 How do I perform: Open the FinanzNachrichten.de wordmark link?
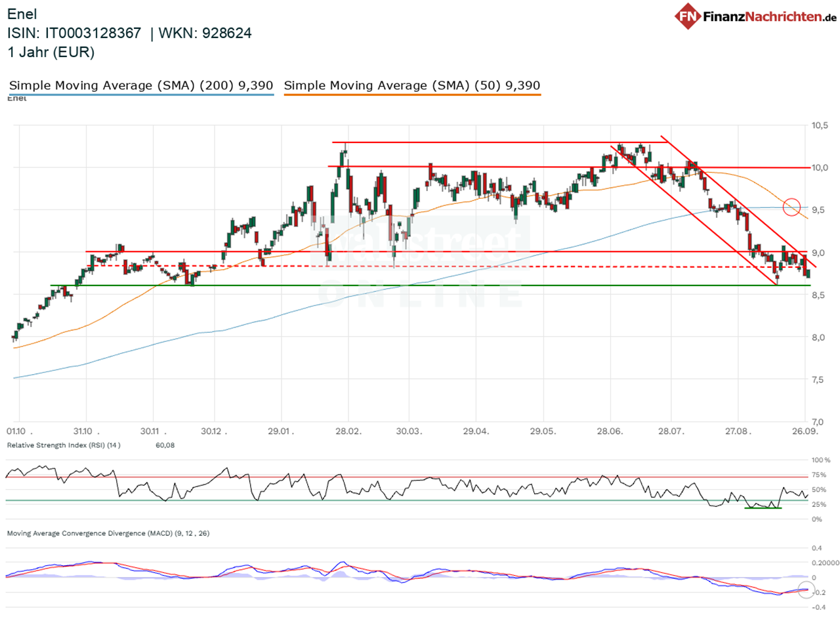click(x=769, y=16)
